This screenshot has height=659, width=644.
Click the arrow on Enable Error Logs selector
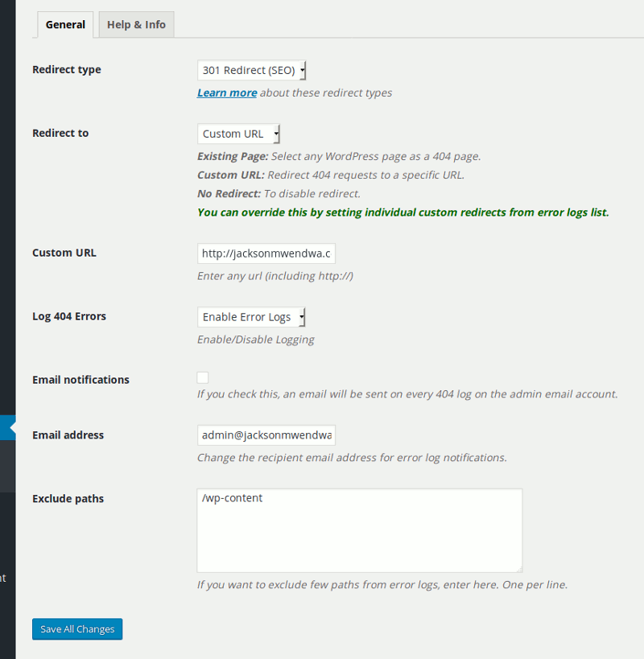click(x=302, y=316)
